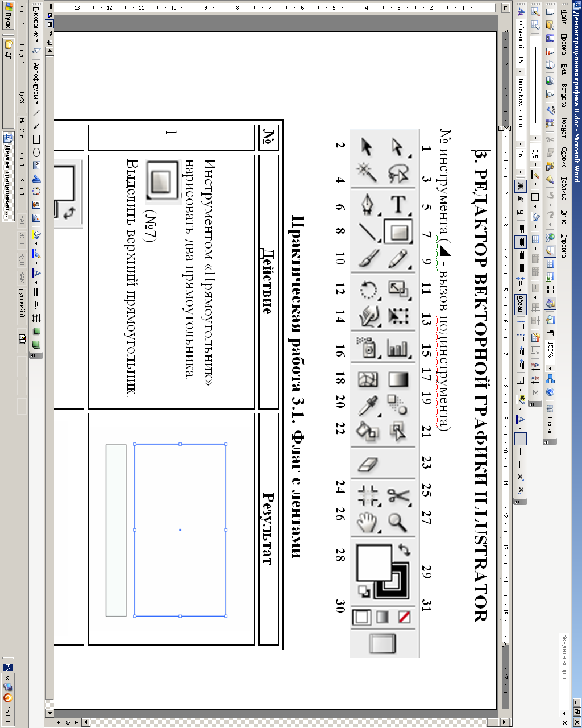Screen dimensions: 582x728
Task: Click the Illustrator toolbox image in the document
Action: tap(384, 394)
